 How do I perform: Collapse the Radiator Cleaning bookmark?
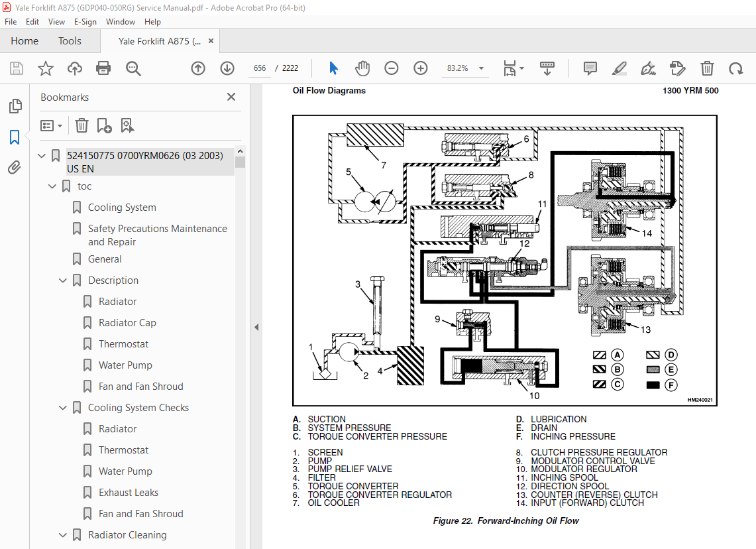63,535
